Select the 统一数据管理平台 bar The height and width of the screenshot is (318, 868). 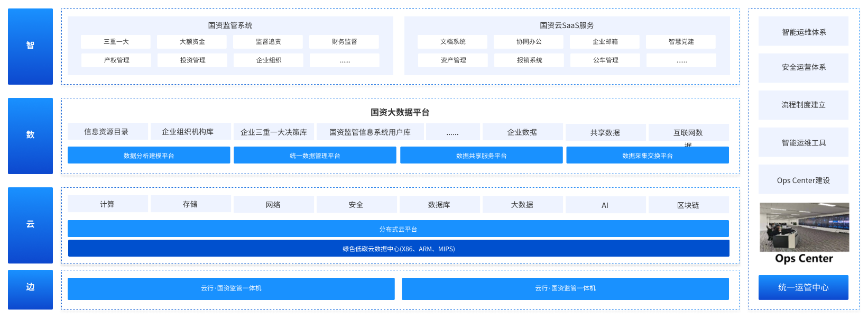tap(315, 156)
